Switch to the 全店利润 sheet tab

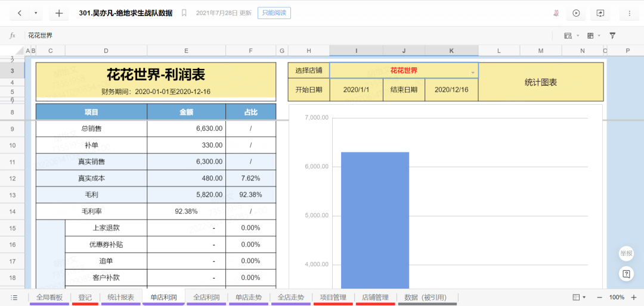pos(206,298)
